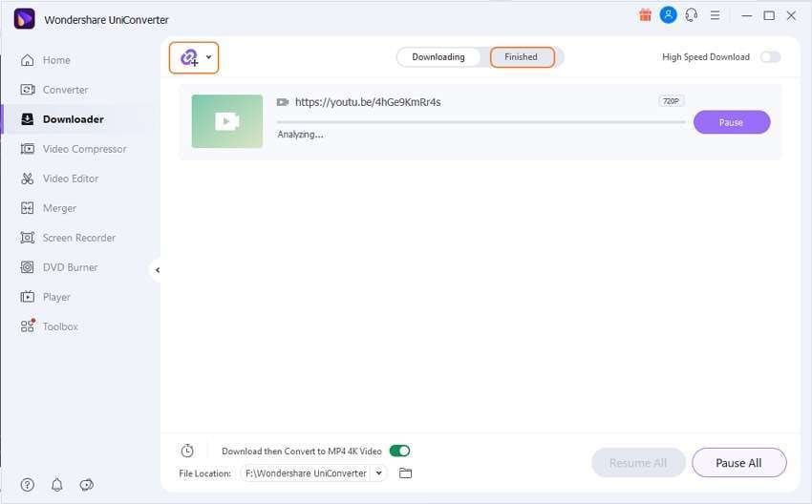Click the Video Editor scissors icon
The width and height of the screenshot is (812, 504).
27,178
